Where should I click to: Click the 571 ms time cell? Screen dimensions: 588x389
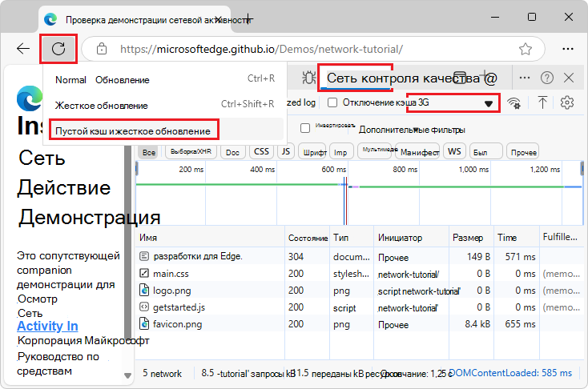pos(520,256)
